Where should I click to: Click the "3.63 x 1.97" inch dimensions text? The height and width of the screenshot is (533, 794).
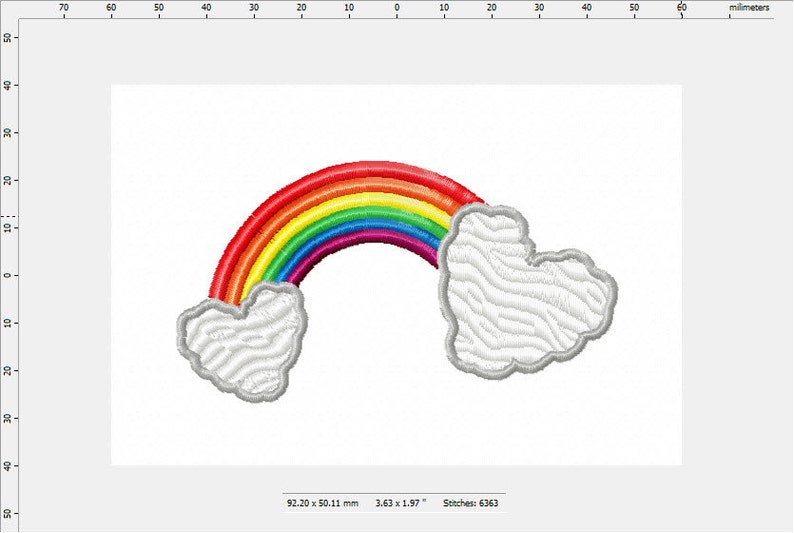point(401,503)
